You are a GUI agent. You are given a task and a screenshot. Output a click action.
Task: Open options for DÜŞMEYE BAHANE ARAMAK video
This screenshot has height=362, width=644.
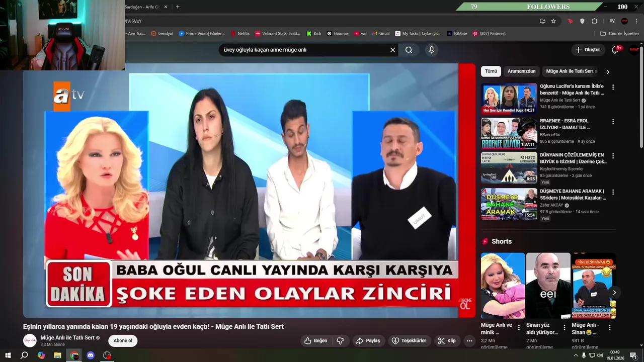613,192
